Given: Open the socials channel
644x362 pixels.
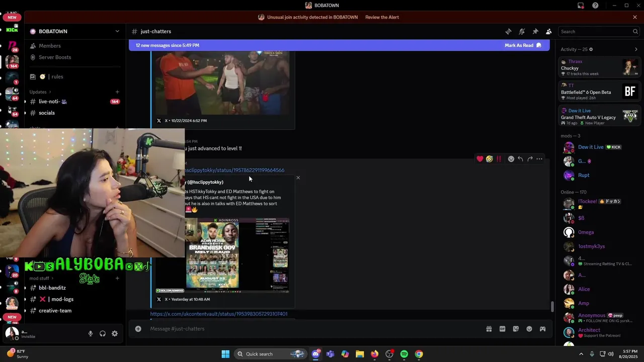Looking at the screenshot, I should [x=75, y=113].
